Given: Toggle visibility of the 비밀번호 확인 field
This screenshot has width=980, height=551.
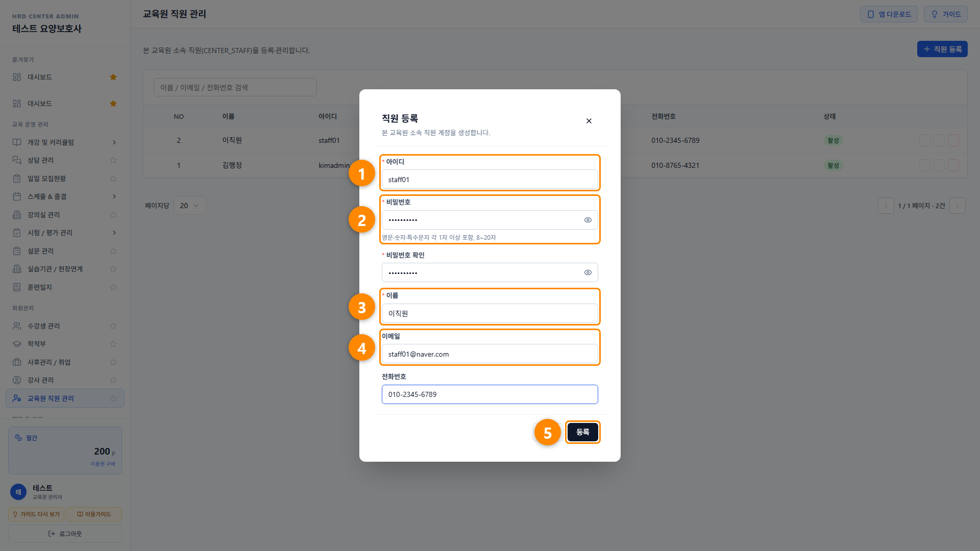Looking at the screenshot, I should [588, 272].
